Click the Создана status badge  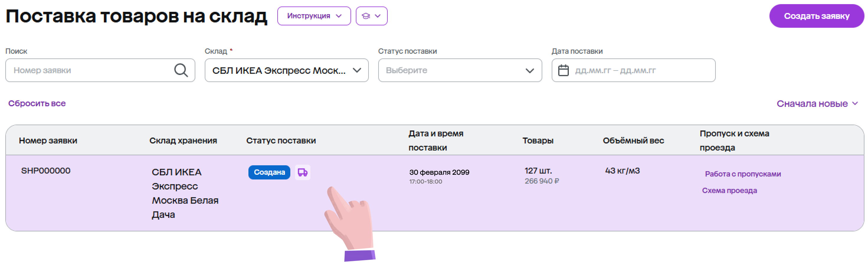[269, 172]
